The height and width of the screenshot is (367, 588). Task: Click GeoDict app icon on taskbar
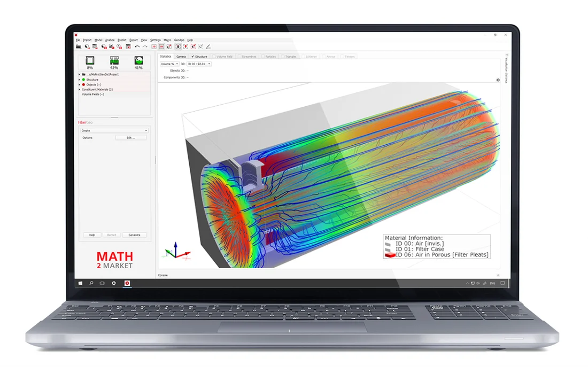(127, 283)
